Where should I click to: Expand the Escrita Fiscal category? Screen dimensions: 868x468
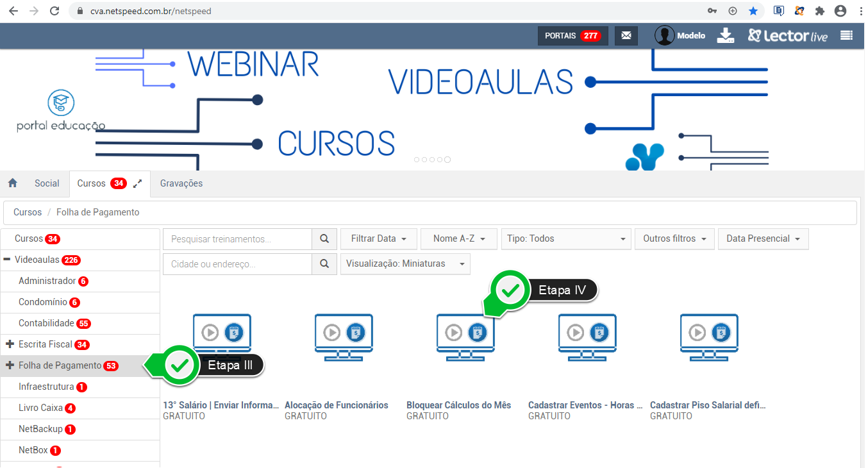(x=10, y=345)
